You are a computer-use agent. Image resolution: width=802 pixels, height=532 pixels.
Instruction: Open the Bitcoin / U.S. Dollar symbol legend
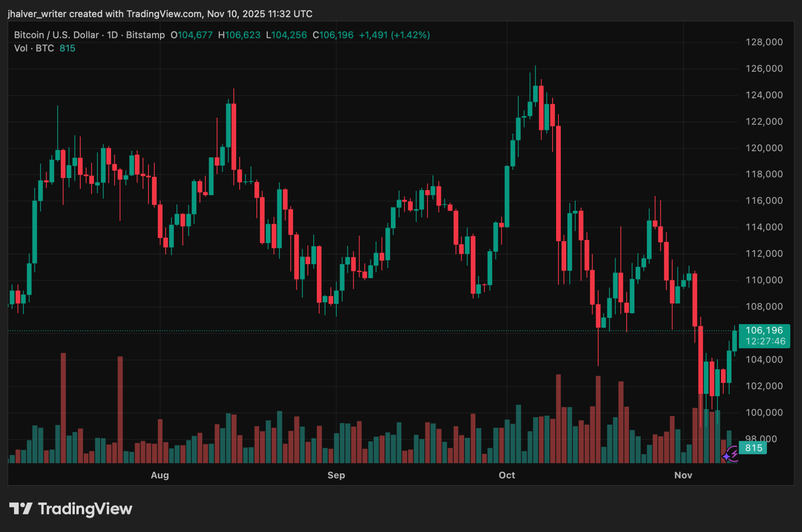pos(56,35)
